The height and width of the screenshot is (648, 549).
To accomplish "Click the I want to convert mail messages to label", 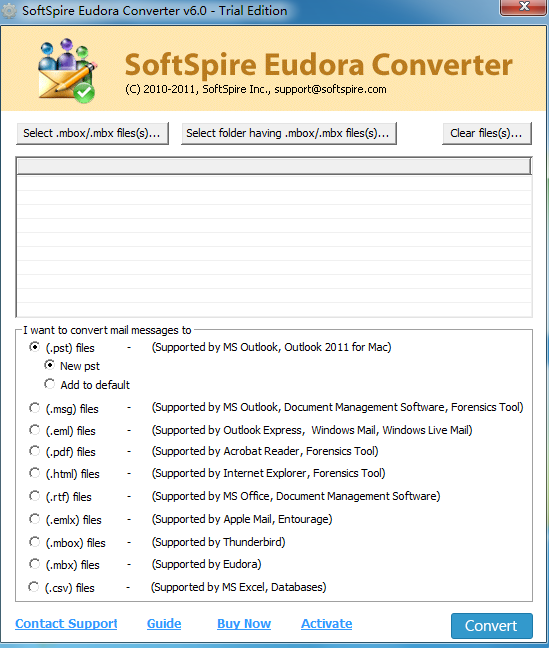I will [x=107, y=330].
